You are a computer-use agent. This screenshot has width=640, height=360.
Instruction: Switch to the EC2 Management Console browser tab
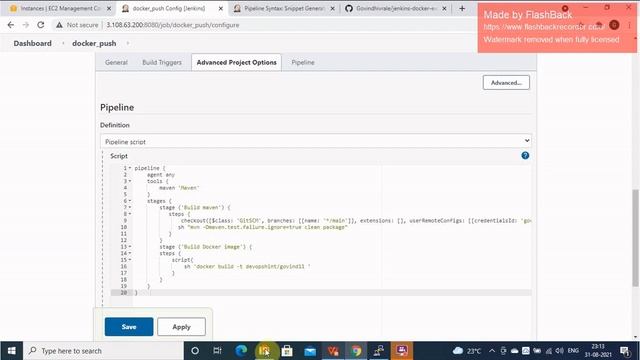click(60, 8)
